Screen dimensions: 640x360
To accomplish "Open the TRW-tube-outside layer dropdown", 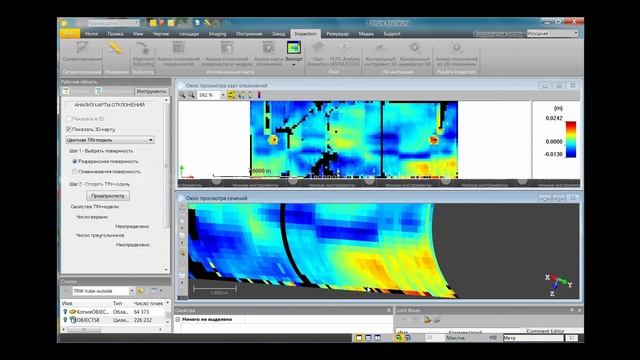I will [x=131, y=291].
